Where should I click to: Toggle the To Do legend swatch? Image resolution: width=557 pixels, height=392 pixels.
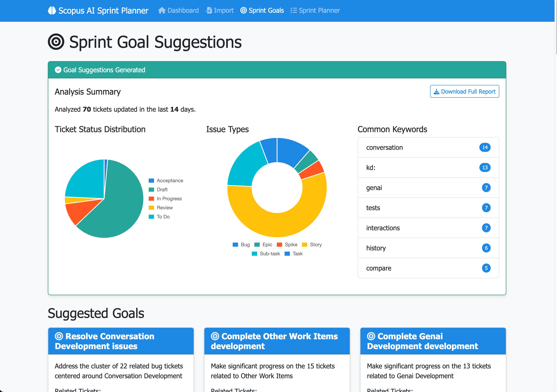point(151,217)
